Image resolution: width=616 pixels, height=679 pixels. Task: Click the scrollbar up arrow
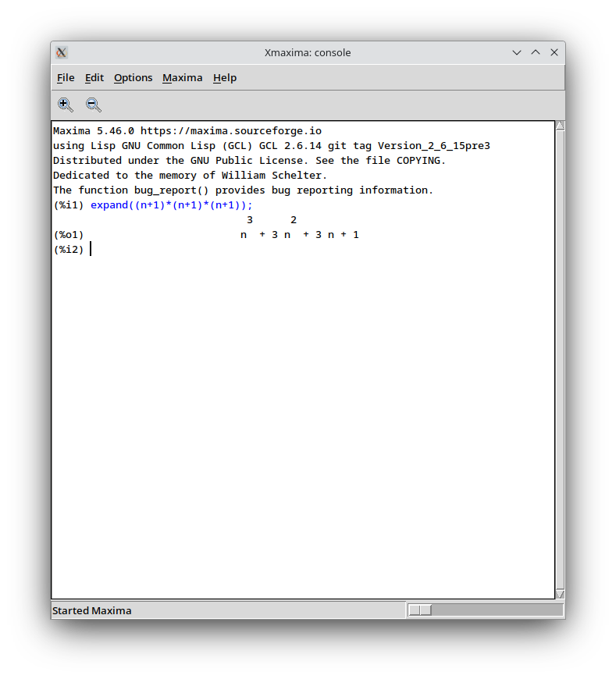(560, 126)
